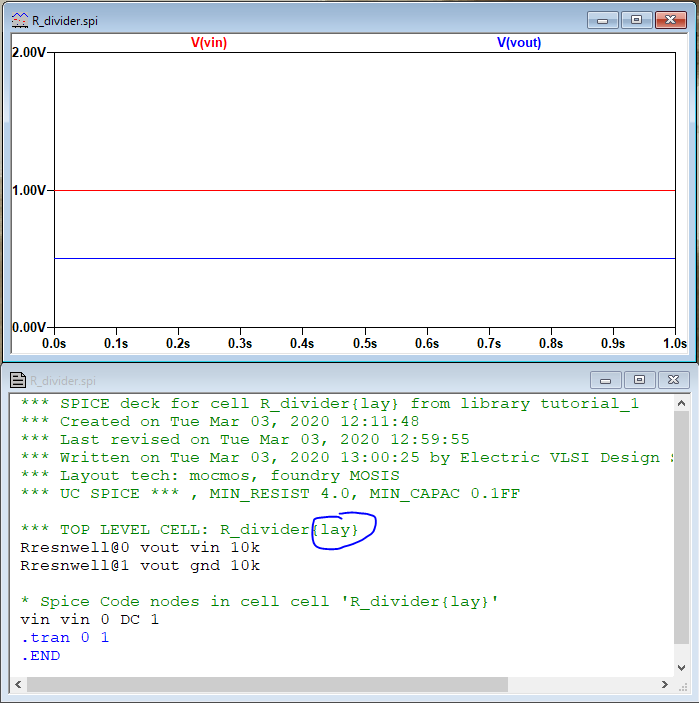Click the 'TOP LEVEL CELL: R_divider{lay}' comment
The image size is (699, 703).
point(190,530)
